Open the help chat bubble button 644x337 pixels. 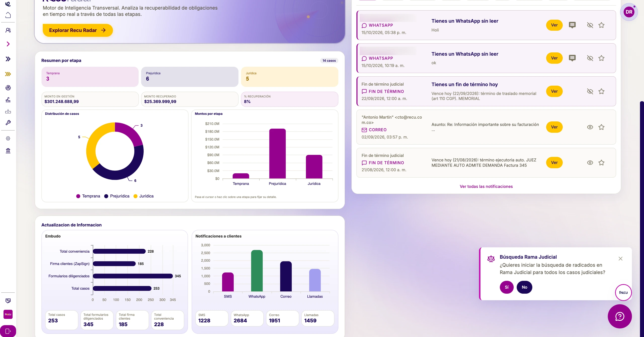pyautogui.click(x=620, y=316)
